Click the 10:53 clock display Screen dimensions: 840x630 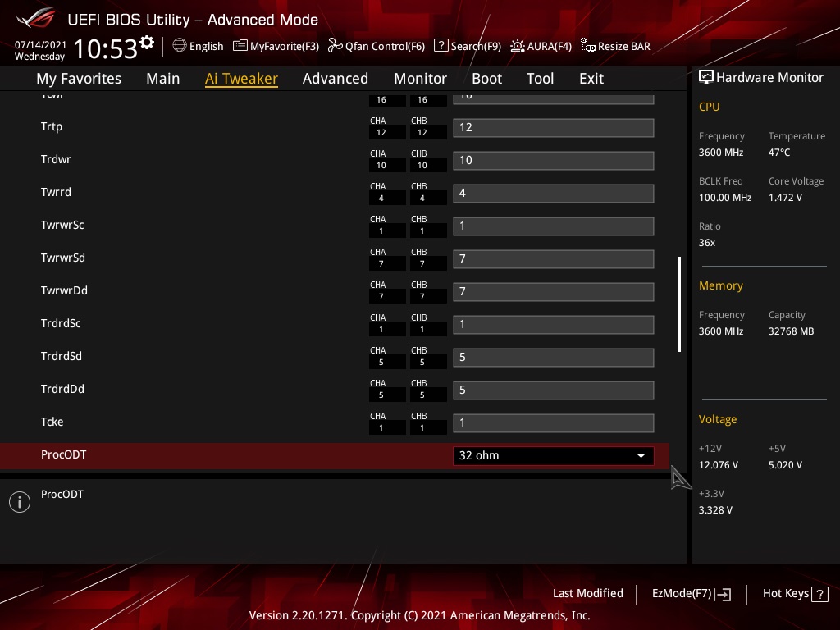[x=106, y=48]
